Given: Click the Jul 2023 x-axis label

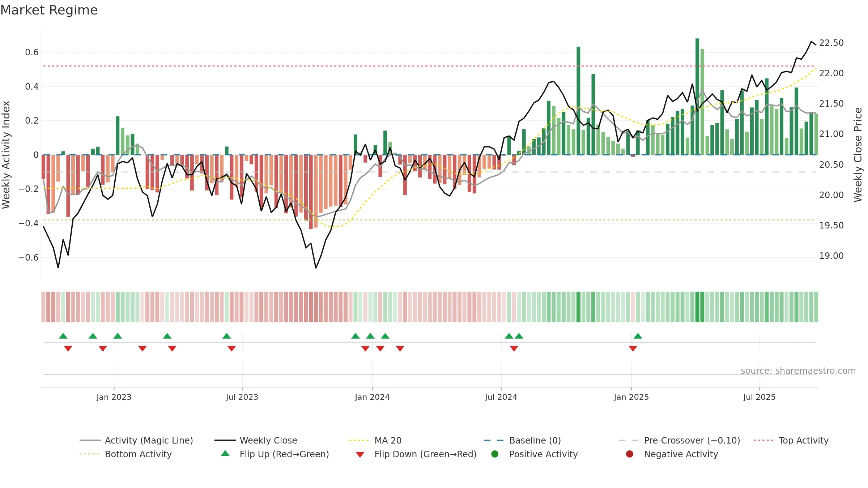Looking at the screenshot, I should pos(242,397).
